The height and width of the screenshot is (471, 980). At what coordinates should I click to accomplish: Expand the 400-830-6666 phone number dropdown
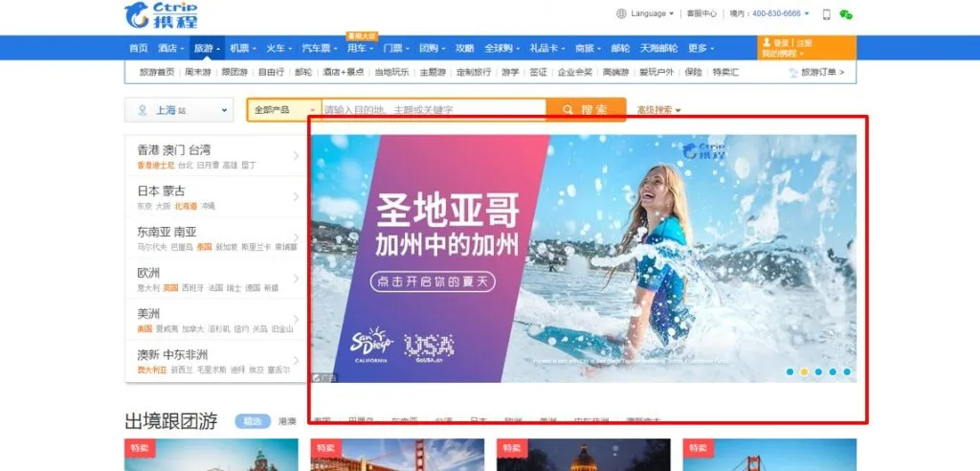click(781, 13)
